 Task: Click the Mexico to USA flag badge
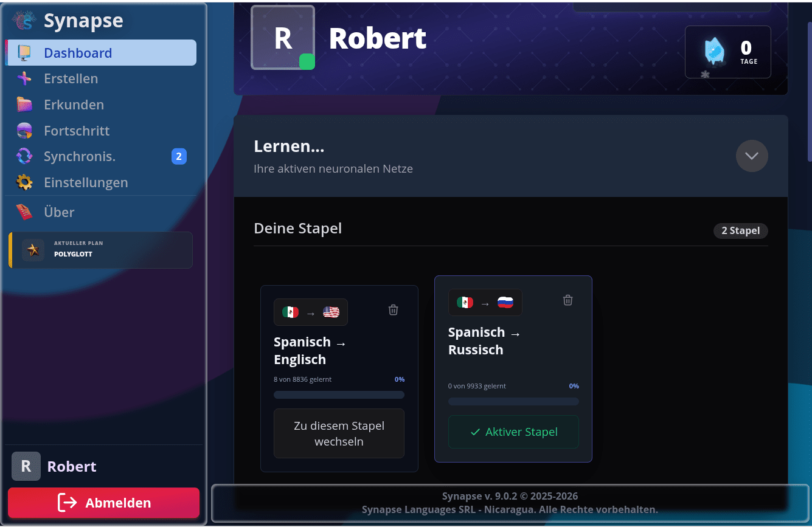(x=311, y=312)
